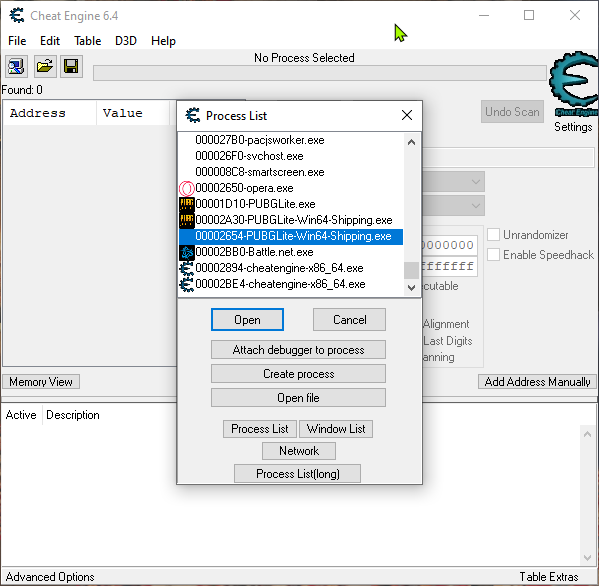Open the Help menu

pyautogui.click(x=163, y=41)
